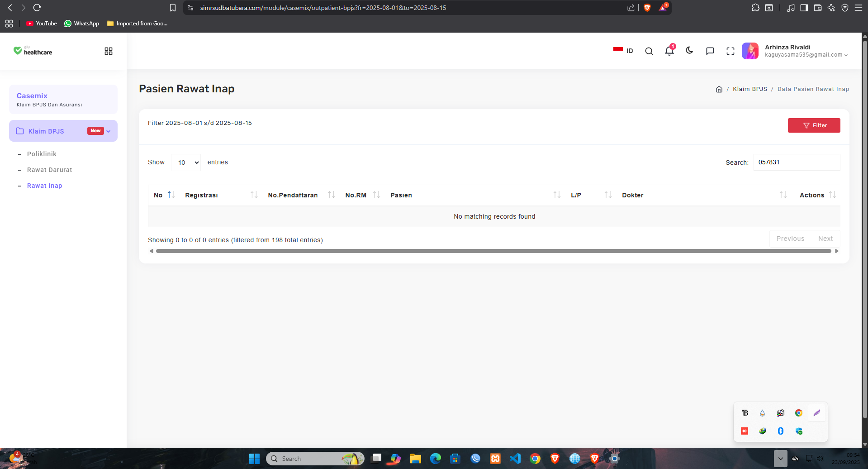Open the Arhinza Rivaldi profile dropdown
The width and height of the screenshot is (868, 469).
pos(796,51)
